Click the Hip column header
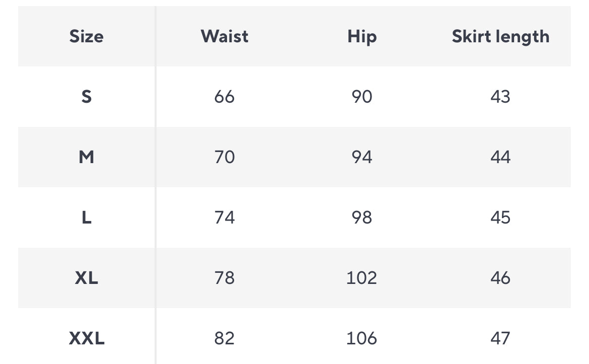 [362, 36]
